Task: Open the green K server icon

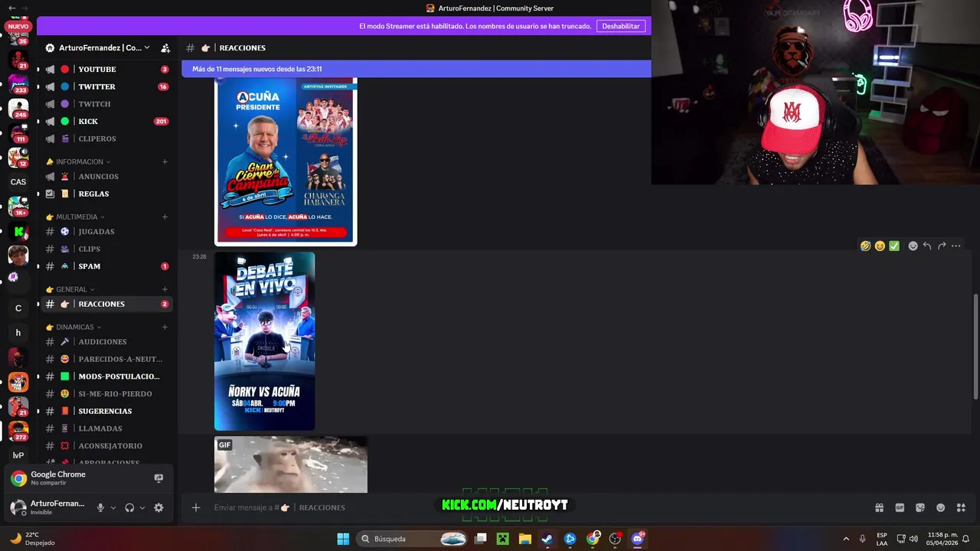Action: 18,231
